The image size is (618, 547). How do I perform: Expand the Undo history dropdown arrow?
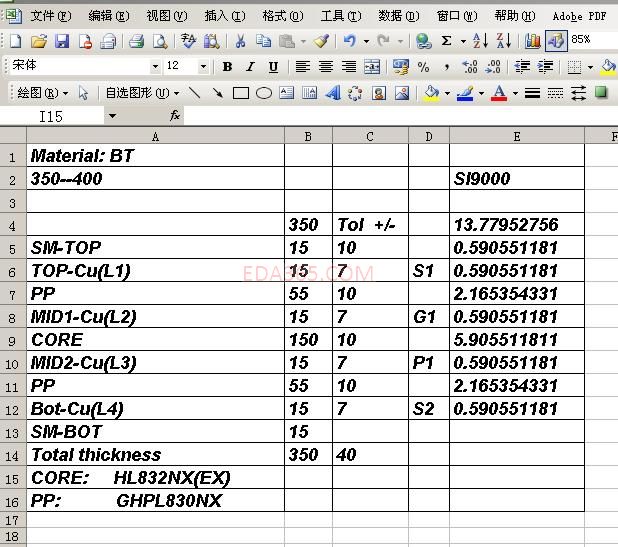click(366, 41)
